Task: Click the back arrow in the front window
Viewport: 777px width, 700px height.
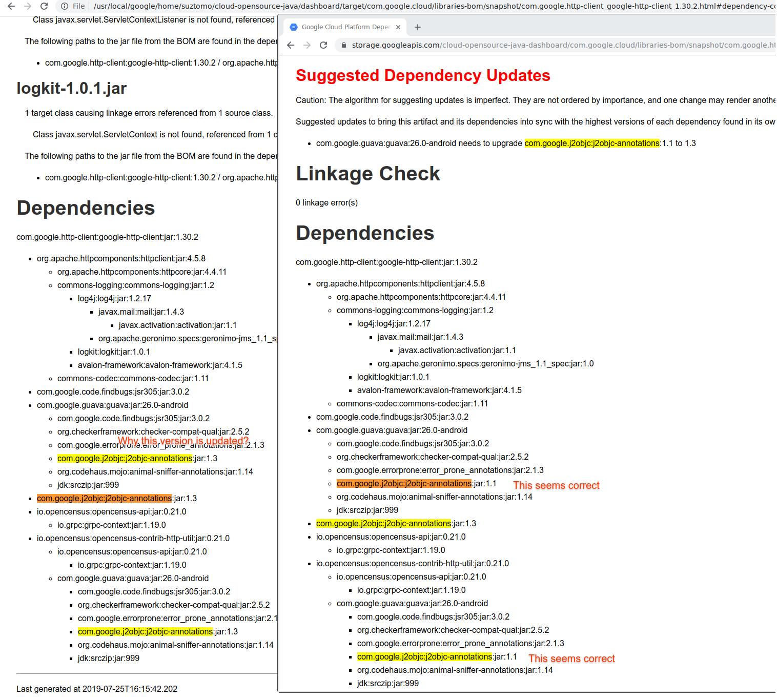Action: click(291, 45)
